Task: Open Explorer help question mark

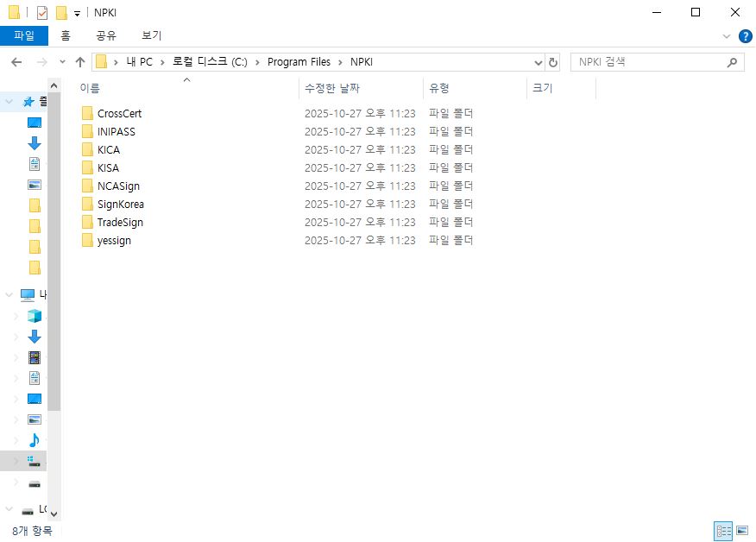Action: point(745,36)
